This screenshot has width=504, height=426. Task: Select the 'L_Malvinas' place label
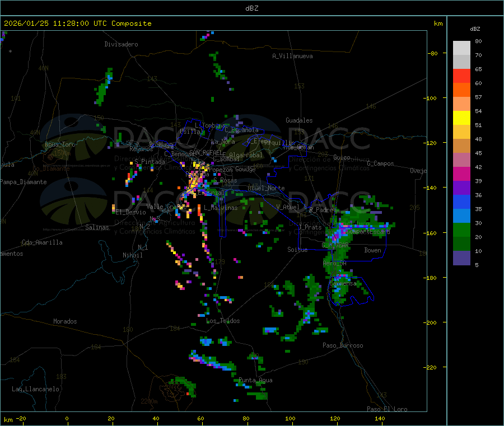pyautogui.click(x=221, y=208)
